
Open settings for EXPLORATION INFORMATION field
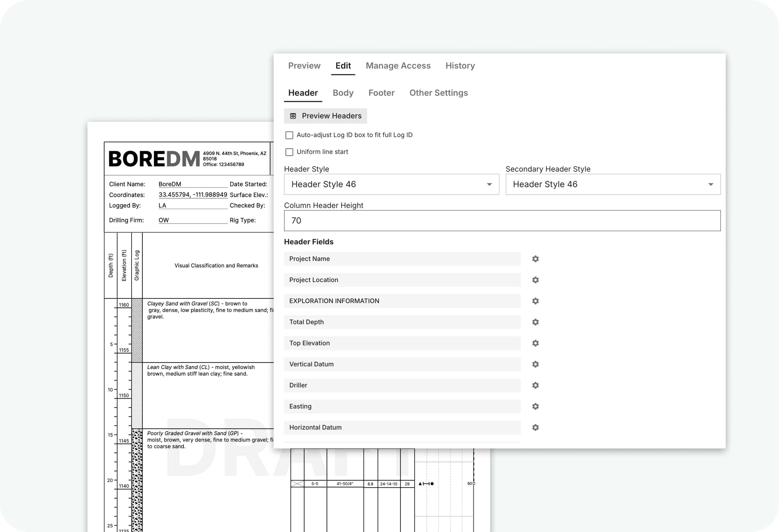coord(535,301)
